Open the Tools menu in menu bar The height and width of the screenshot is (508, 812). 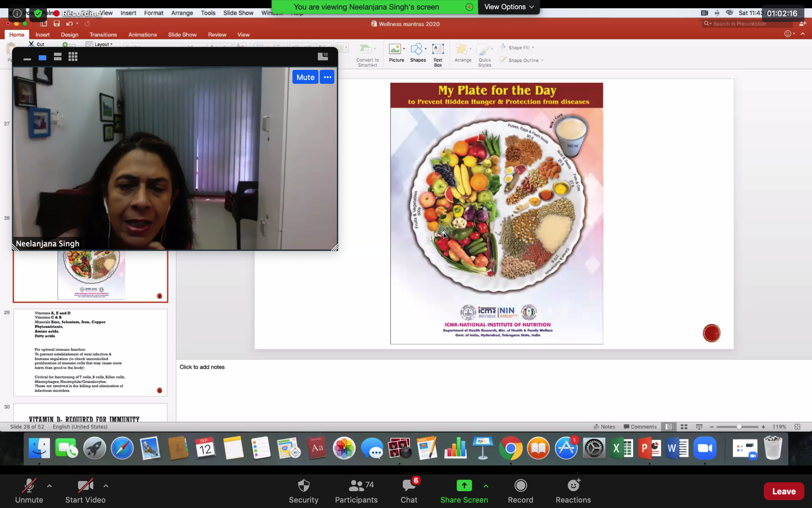208,13
